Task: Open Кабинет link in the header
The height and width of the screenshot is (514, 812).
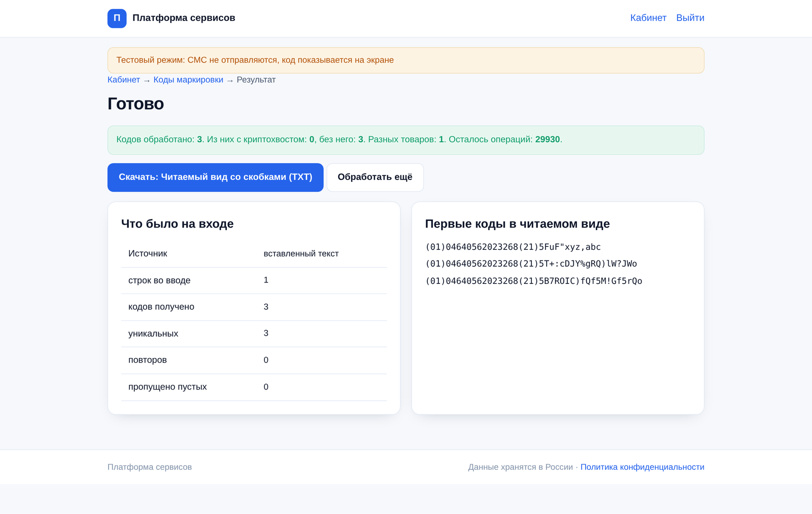Action: point(648,18)
